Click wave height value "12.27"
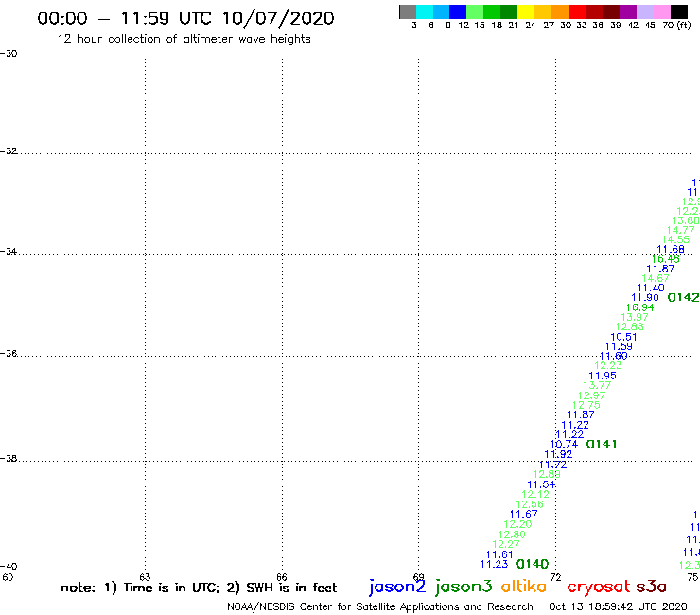Image resolution: width=700 pixels, height=615 pixels. [506, 544]
